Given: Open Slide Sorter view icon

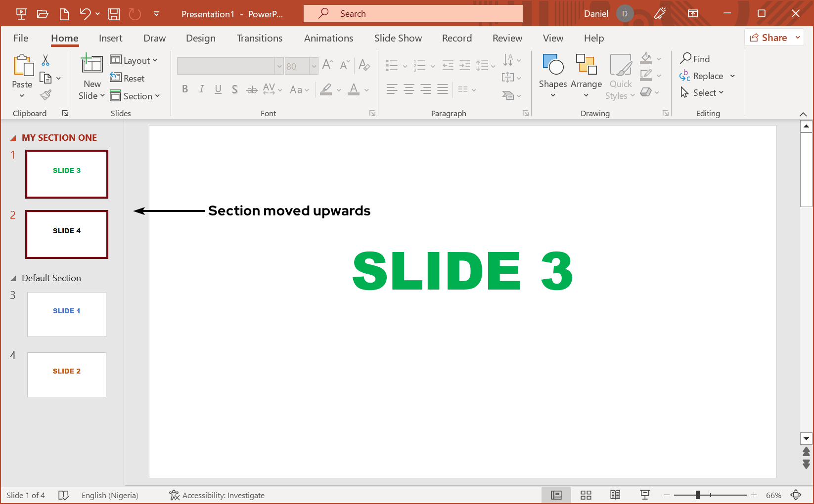Looking at the screenshot, I should click(x=586, y=495).
